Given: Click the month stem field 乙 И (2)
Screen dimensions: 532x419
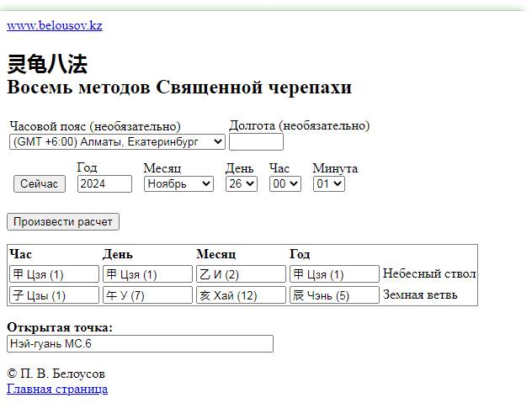Looking at the screenshot, I should click(x=241, y=274).
